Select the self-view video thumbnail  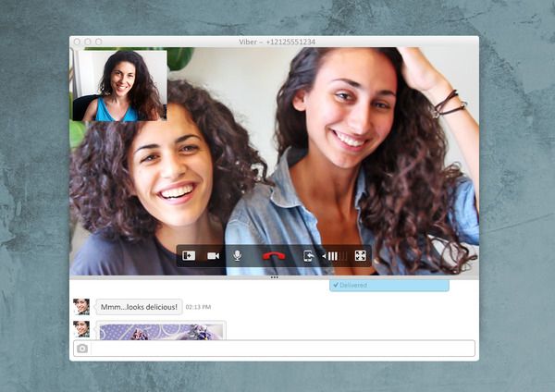(119, 85)
